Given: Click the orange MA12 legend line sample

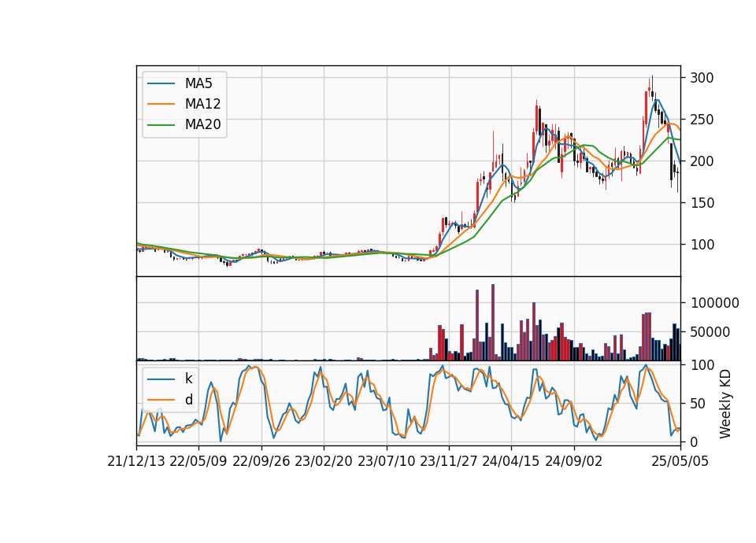Looking at the screenshot, I should [x=161, y=104].
